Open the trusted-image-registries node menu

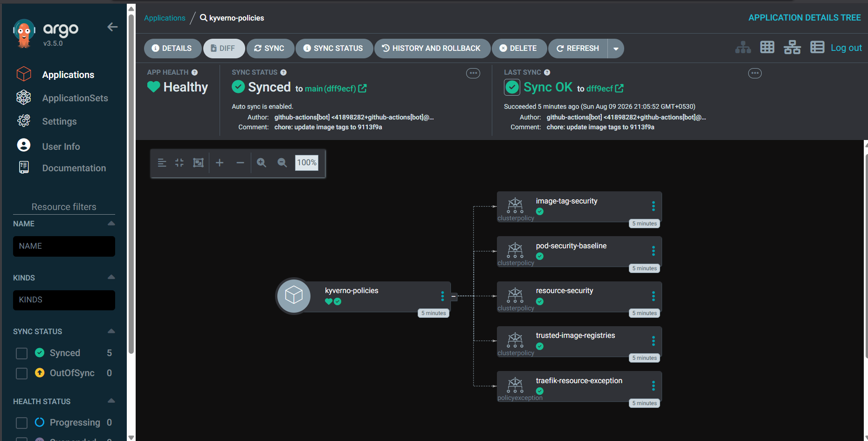click(653, 341)
